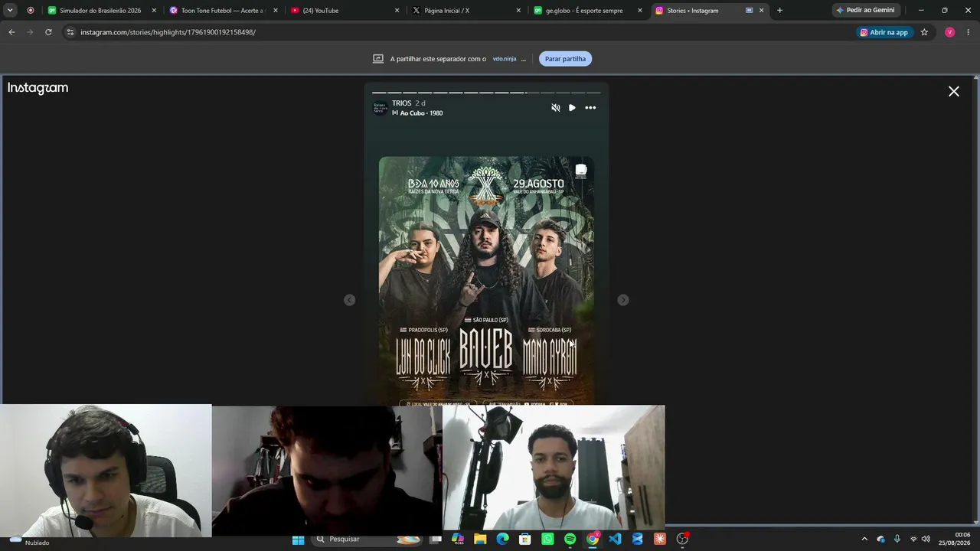
Task: Unmute the Instagram story sound
Action: tap(556, 108)
